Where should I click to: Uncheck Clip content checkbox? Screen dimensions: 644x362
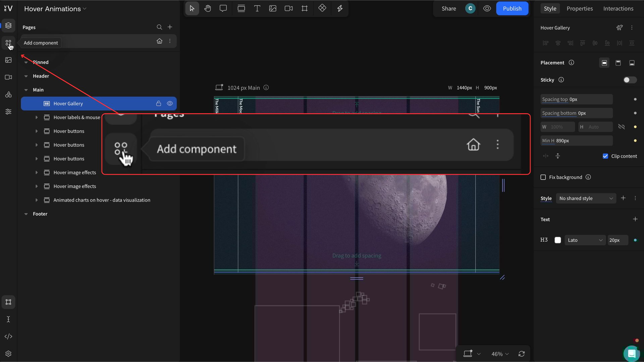tap(605, 156)
